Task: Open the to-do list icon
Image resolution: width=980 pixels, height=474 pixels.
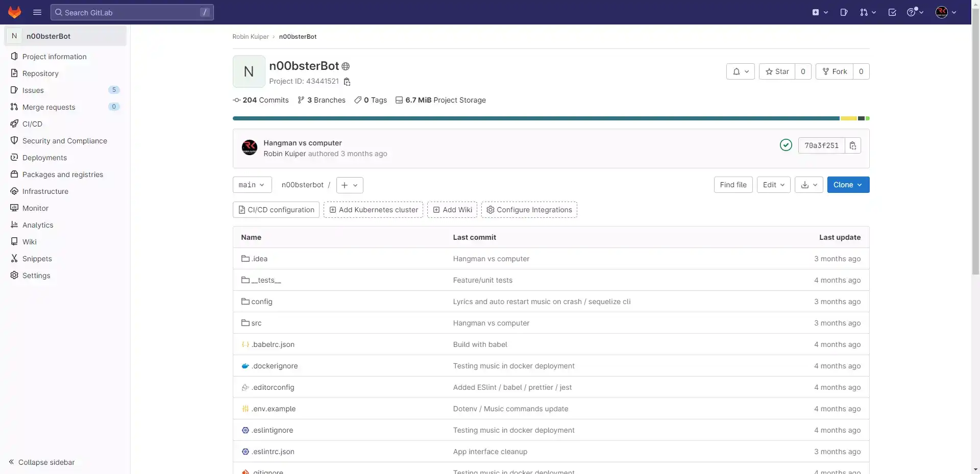Action: coord(892,12)
